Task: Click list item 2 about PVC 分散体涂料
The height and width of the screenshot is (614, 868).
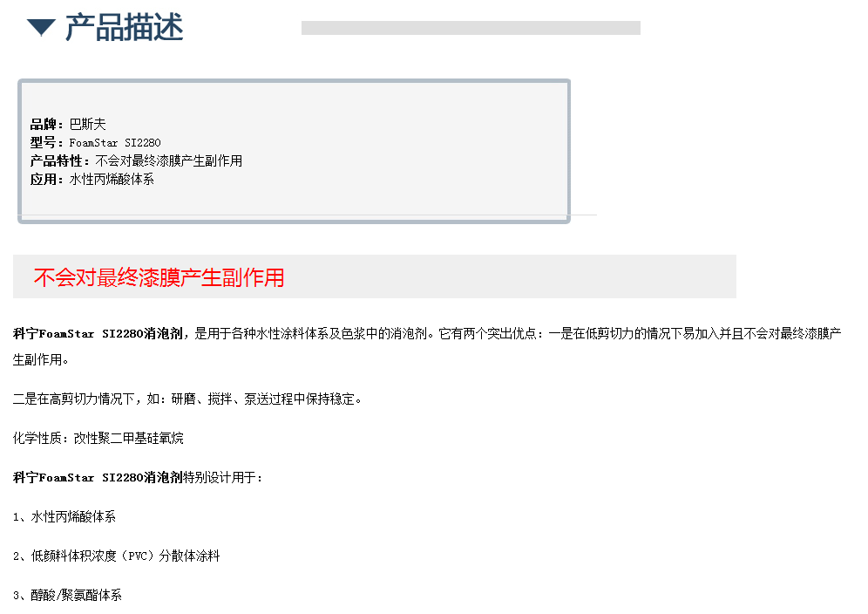Action: tap(116, 556)
